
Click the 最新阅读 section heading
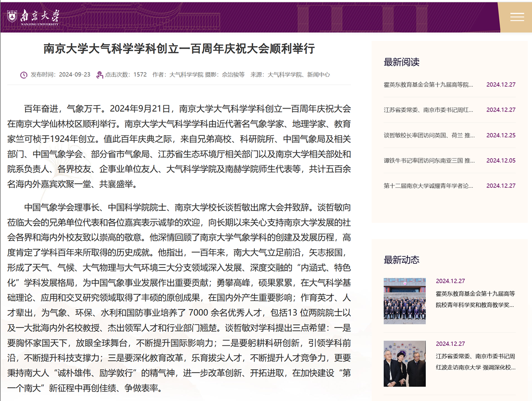[401, 62]
